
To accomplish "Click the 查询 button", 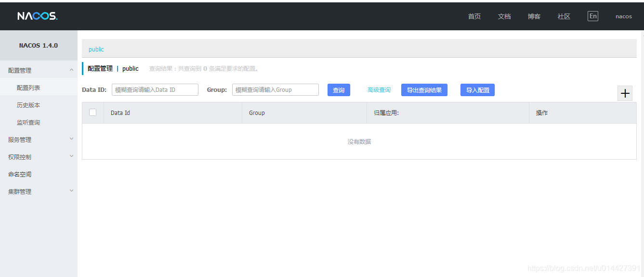I will (339, 90).
